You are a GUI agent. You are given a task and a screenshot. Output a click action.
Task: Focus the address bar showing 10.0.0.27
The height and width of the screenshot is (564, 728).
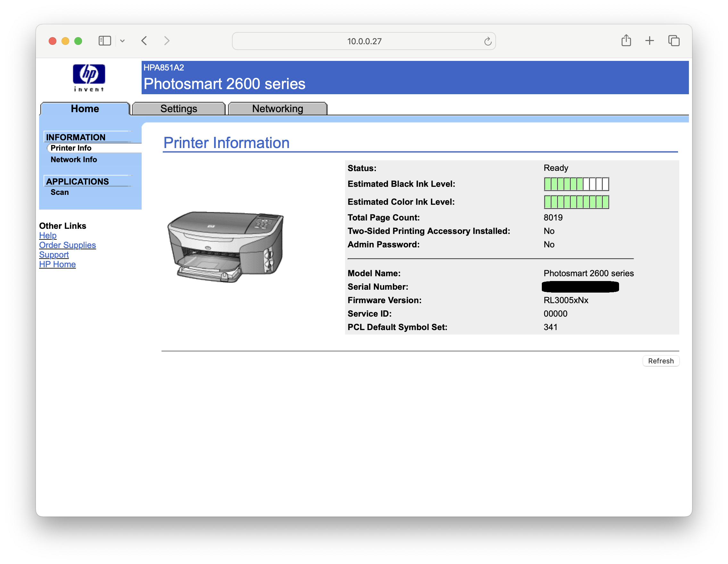tap(364, 41)
